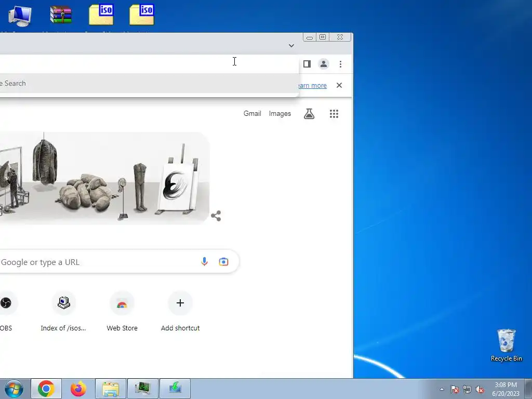532x399 pixels.
Task: Select the WinRAR archive desktop icon
Action: (61, 16)
